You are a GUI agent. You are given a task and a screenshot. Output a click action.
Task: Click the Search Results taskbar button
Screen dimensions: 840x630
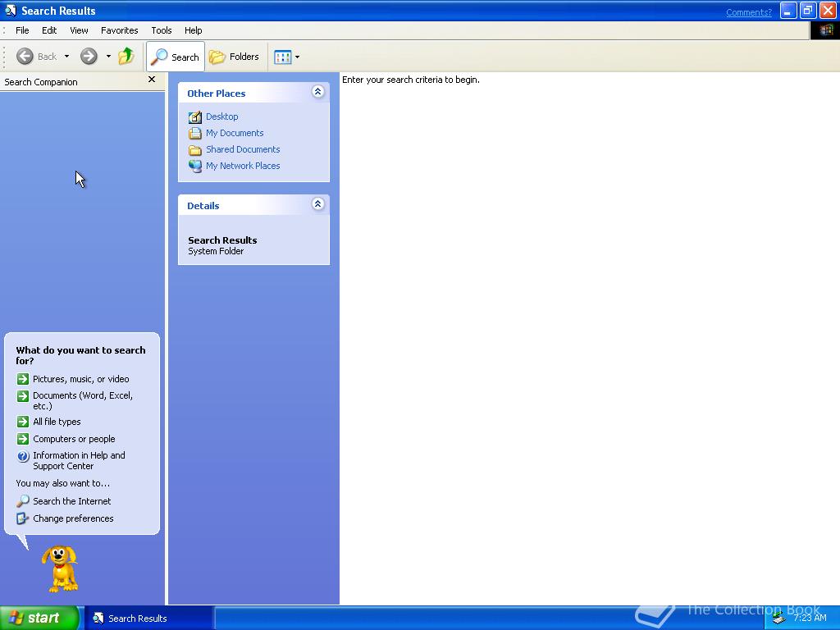[x=149, y=619]
